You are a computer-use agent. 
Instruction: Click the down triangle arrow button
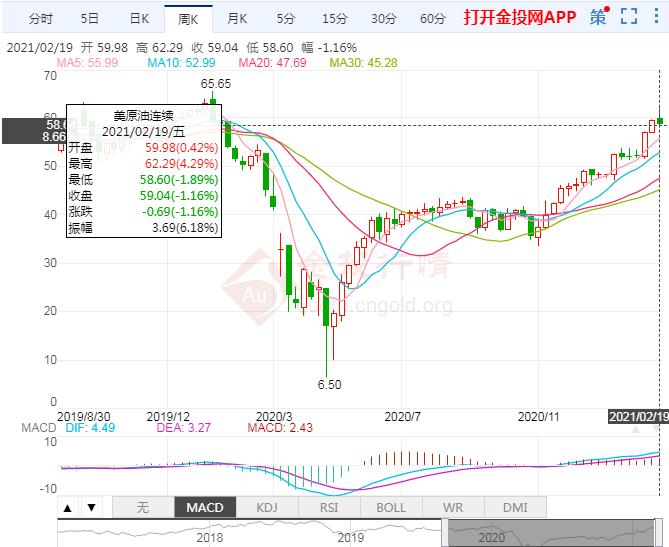[90, 507]
